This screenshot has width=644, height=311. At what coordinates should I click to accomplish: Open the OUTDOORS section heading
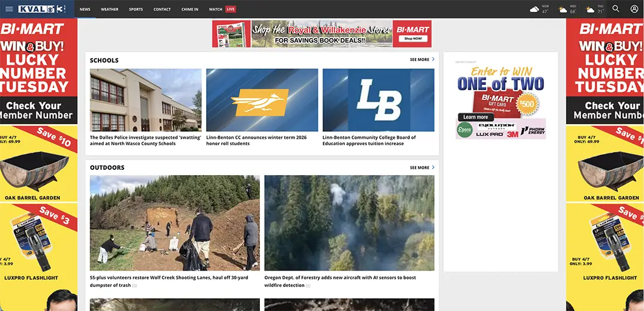[x=107, y=168]
